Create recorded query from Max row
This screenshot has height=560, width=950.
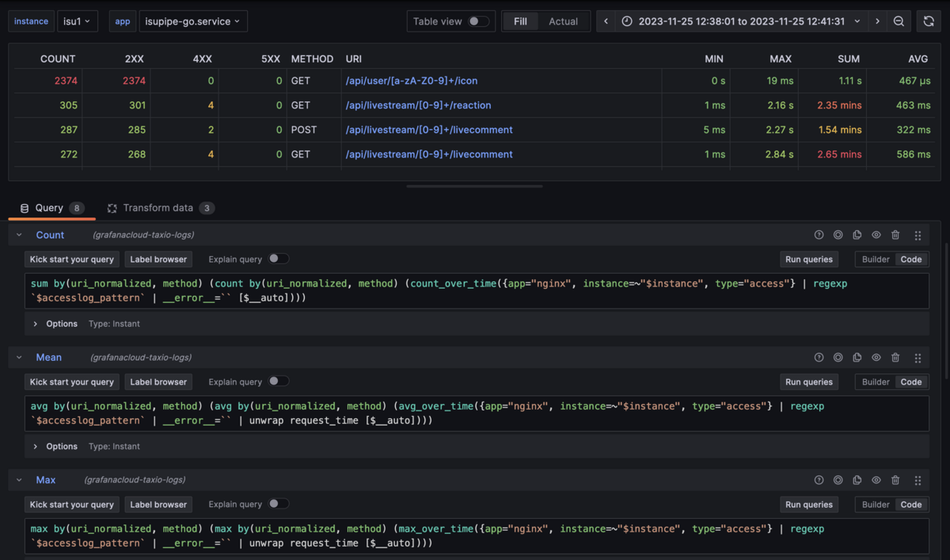coord(838,480)
